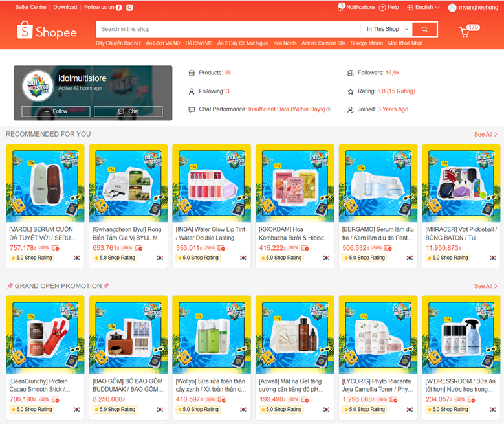Click the Korea flag on LYCORIS card

410,410
